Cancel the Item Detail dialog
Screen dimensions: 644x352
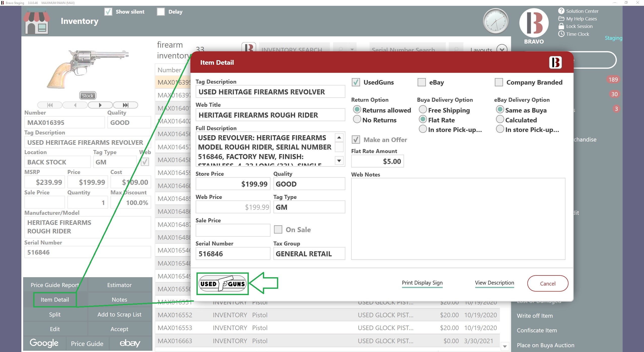tap(548, 283)
